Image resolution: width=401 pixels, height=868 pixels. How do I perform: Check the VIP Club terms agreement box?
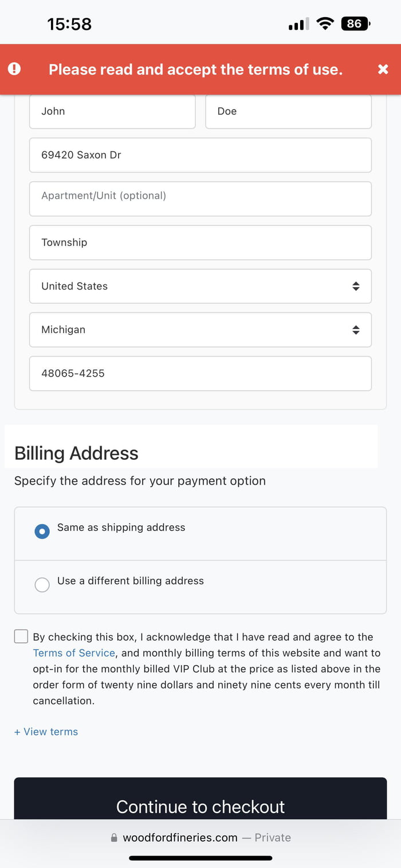21,636
